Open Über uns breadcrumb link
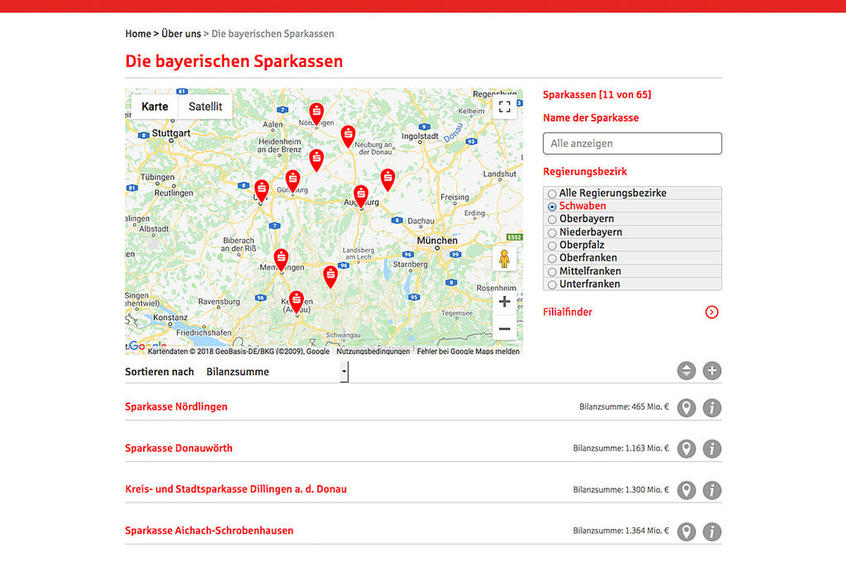This screenshot has height=562, width=846. pyautogui.click(x=181, y=33)
